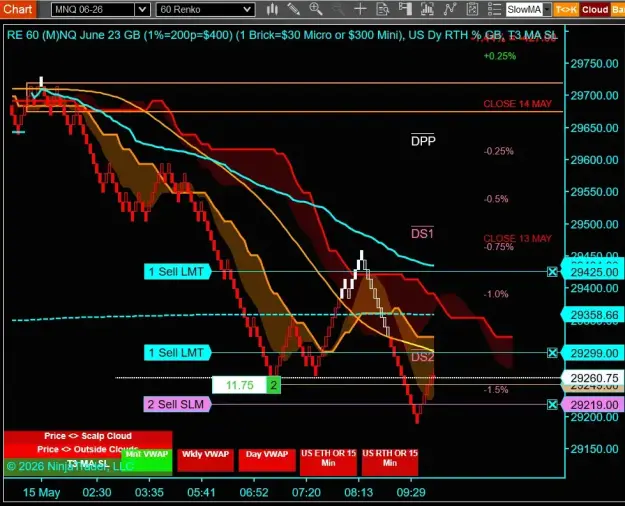Click the -1.5% level label

496,390
